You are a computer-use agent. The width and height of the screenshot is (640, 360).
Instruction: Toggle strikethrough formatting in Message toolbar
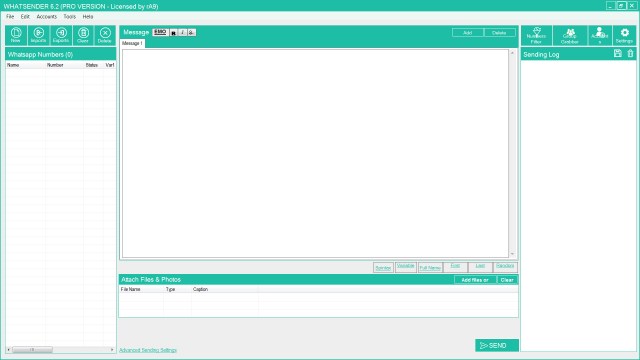pos(191,33)
